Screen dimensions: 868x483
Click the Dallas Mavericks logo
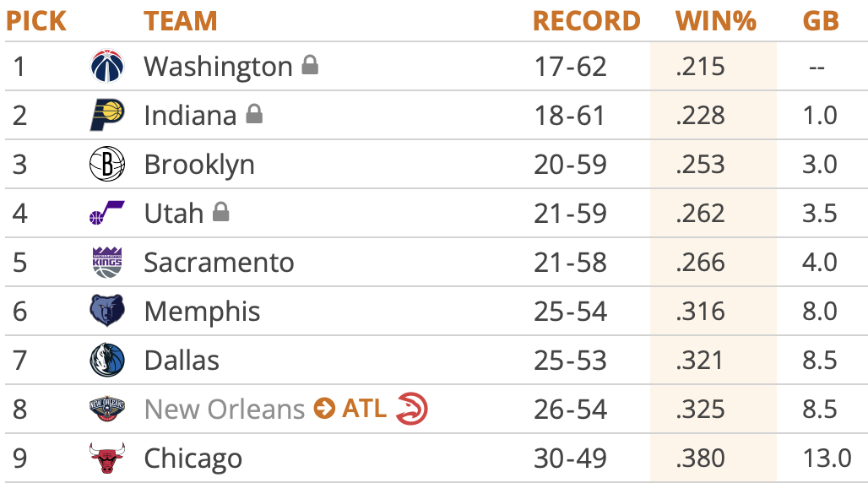click(x=107, y=361)
